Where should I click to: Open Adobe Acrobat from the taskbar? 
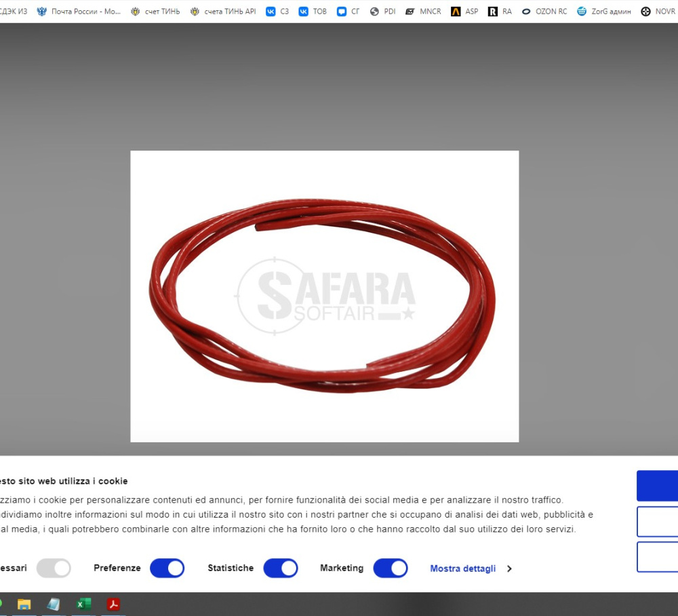[113, 604]
